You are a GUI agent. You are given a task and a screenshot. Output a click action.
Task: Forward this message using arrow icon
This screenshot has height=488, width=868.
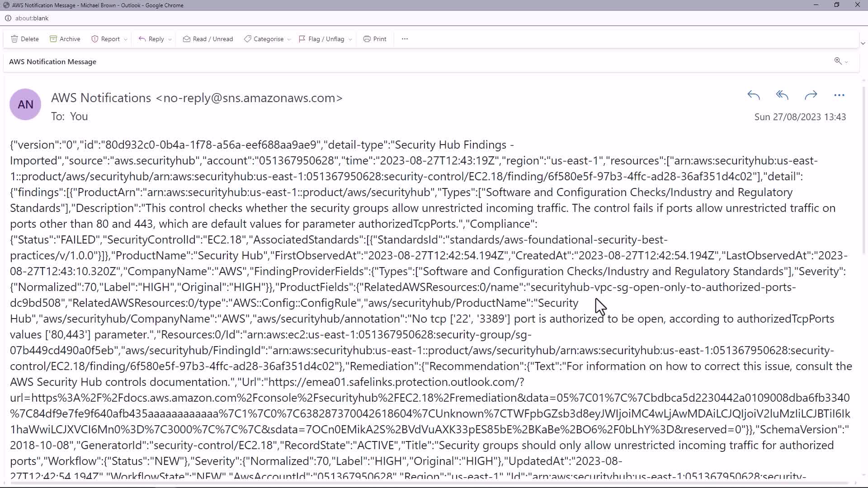[811, 95]
